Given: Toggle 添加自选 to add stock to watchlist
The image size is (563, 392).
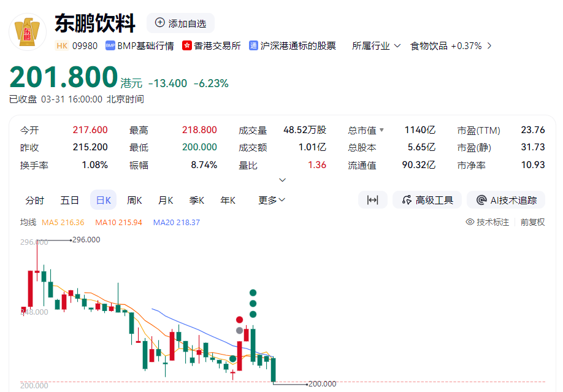Looking at the screenshot, I should click(x=180, y=23).
